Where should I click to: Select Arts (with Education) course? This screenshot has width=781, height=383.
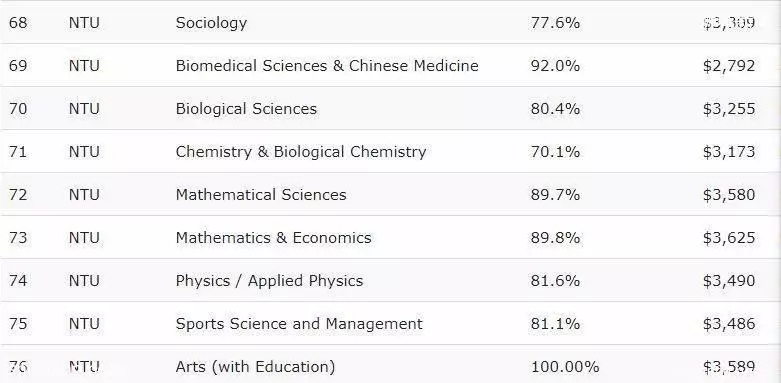[256, 368]
